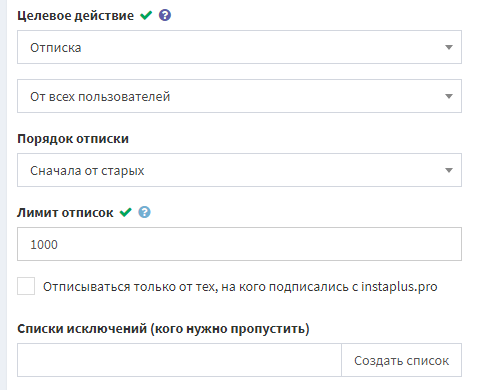This screenshot has width=486, height=390.
Task: Open the Сначала от старых order dropdown
Action: click(239, 170)
